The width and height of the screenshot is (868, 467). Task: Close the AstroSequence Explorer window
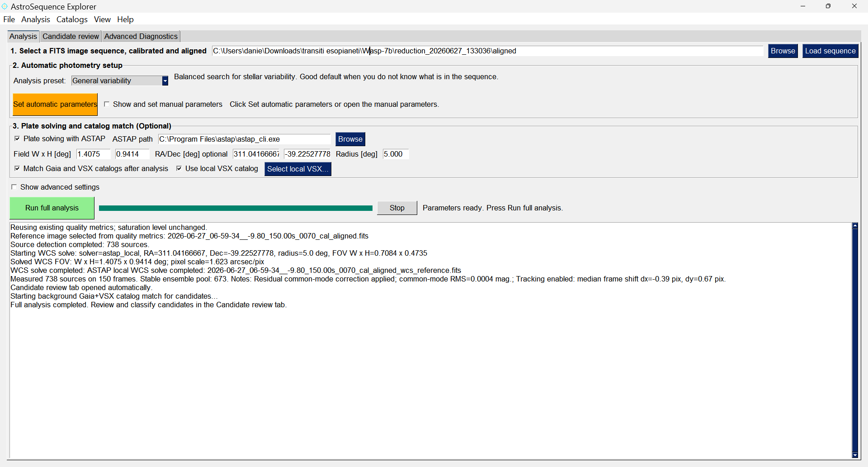pos(854,6)
